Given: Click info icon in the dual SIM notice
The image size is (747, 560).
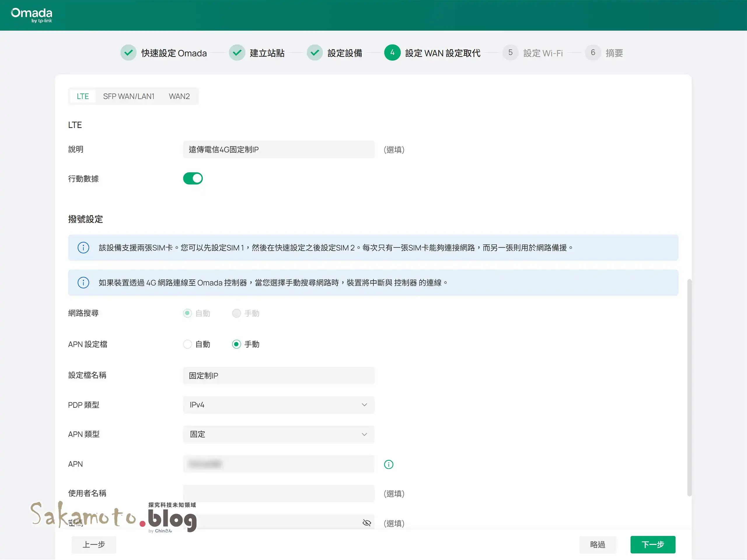Looking at the screenshot, I should click(83, 248).
